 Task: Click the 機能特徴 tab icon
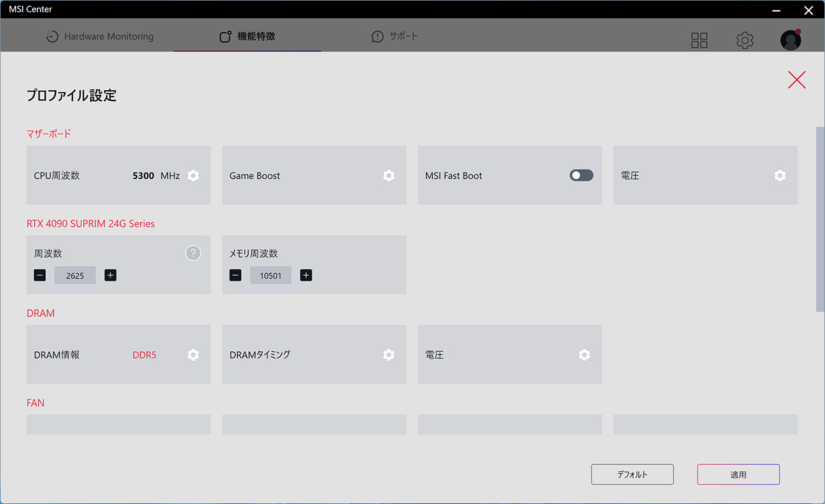(225, 37)
